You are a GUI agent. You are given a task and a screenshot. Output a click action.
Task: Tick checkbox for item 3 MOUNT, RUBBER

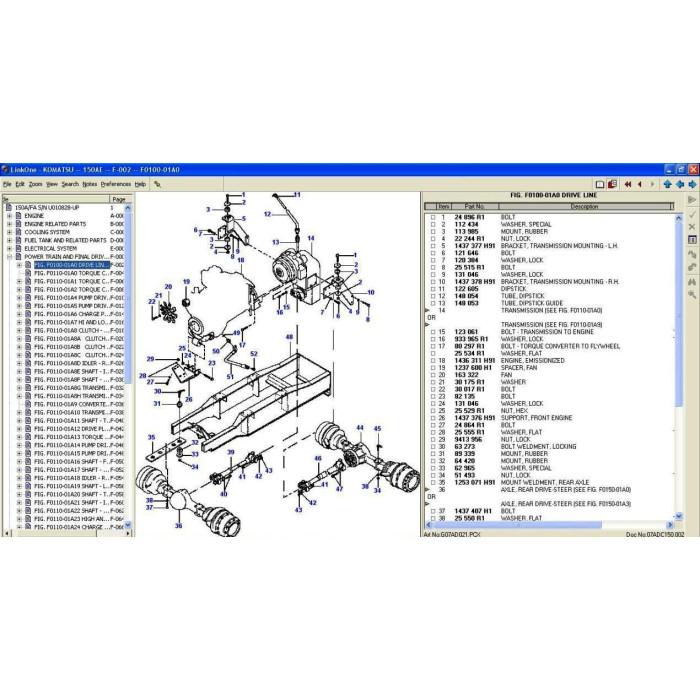click(x=433, y=232)
